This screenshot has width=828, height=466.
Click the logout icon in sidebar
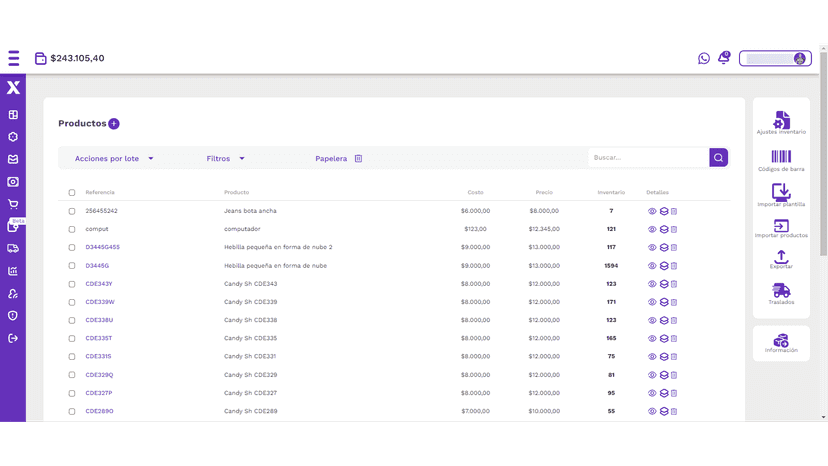pyautogui.click(x=13, y=338)
